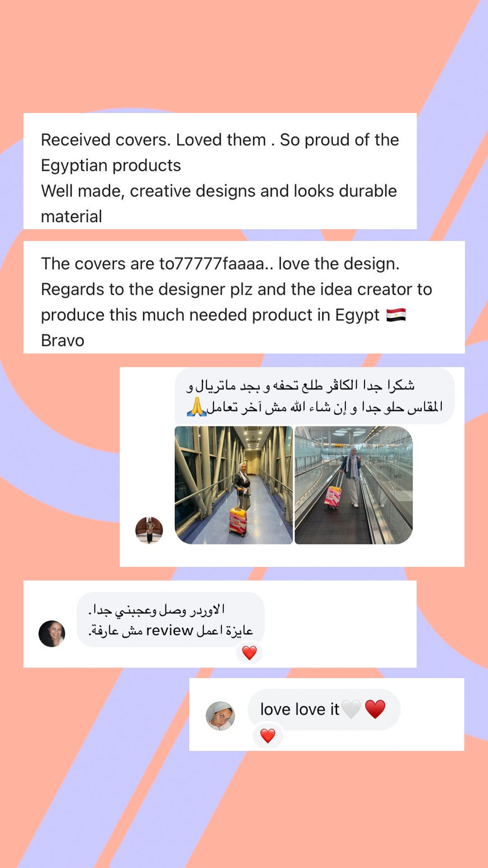Select the Arabic thank-you message above the photos
Viewport: 488px width, 868px height.
[314, 396]
